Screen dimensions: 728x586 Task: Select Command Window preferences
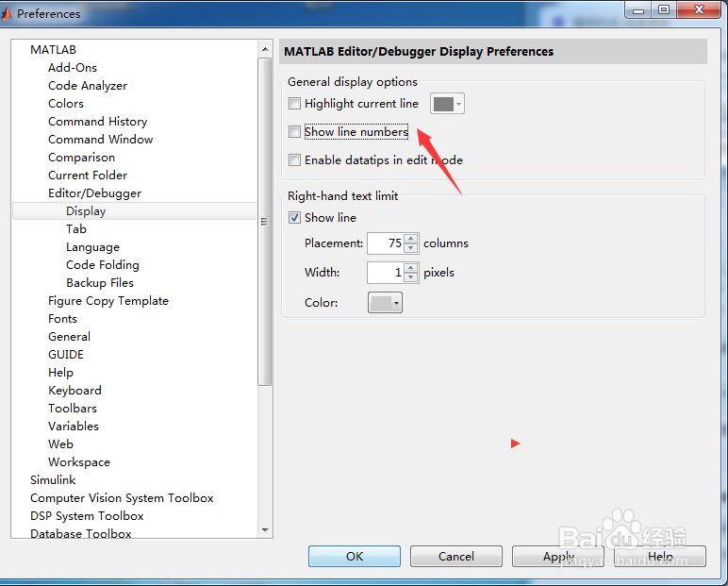(100, 140)
